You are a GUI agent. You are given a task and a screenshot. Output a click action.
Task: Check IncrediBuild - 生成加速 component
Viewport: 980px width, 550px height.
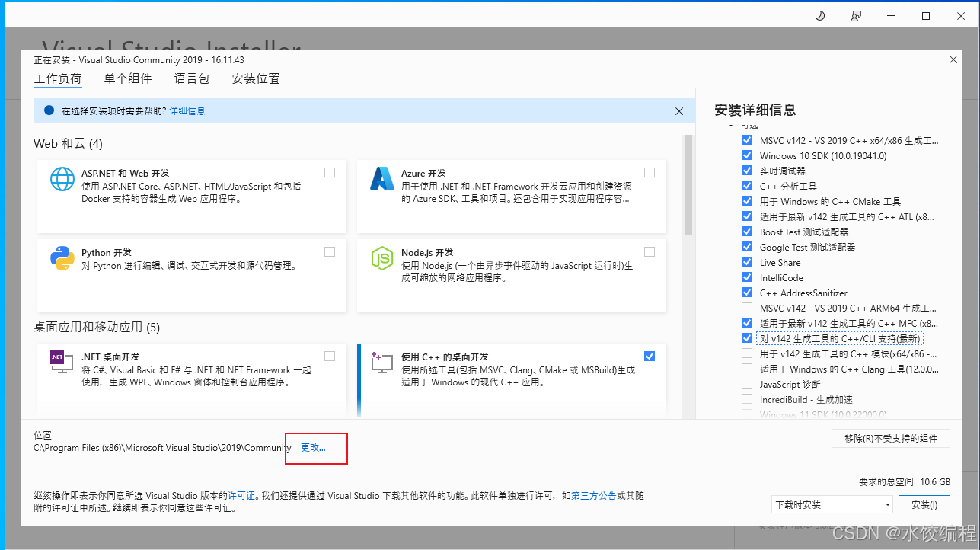tap(746, 399)
